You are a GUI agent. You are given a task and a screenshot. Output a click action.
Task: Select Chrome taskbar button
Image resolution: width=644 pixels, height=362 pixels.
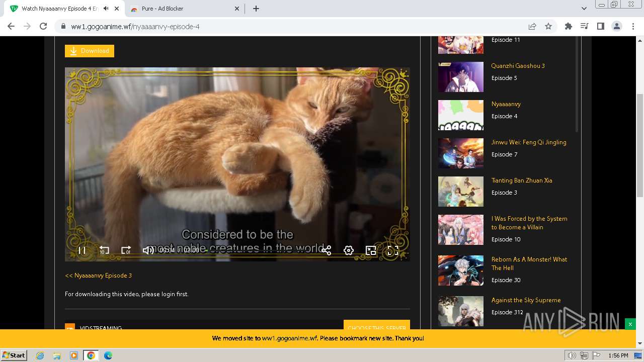[x=91, y=355]
